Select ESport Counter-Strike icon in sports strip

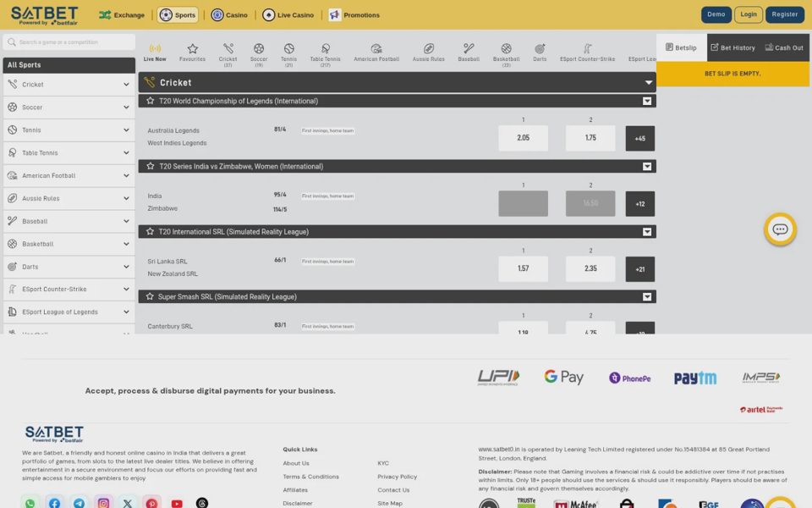click(587, 49)
